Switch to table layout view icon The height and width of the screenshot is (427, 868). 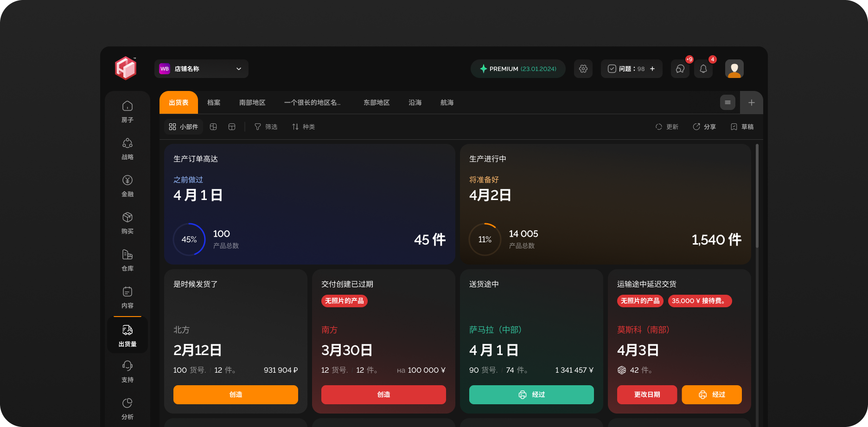coord(232,127)
